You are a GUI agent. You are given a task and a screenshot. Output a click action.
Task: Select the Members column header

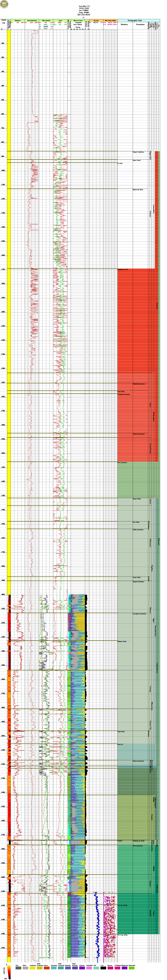point(124,24)
